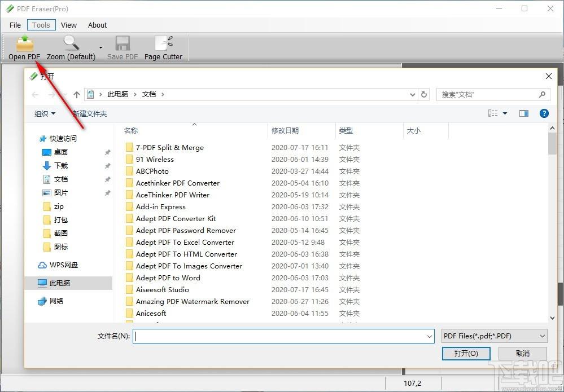Refresh the folder listing
Viewport: 564px width, 392px height.
point(424,95)
